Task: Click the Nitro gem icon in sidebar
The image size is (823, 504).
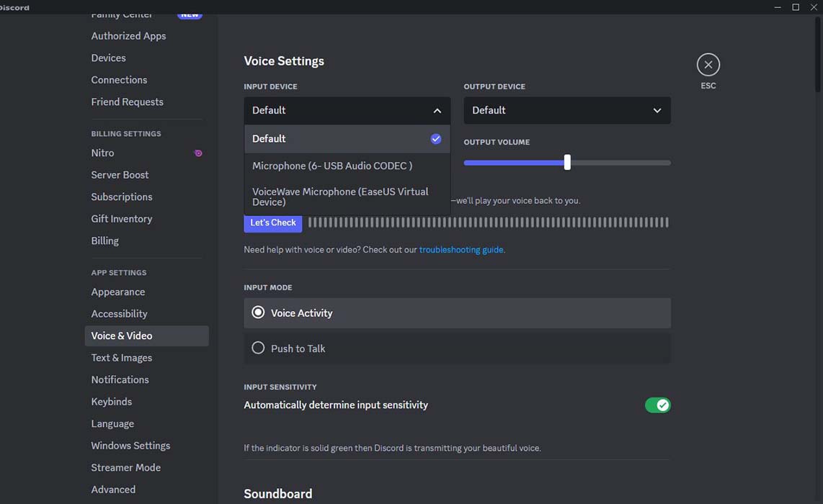Action: (x=198, y=153)
